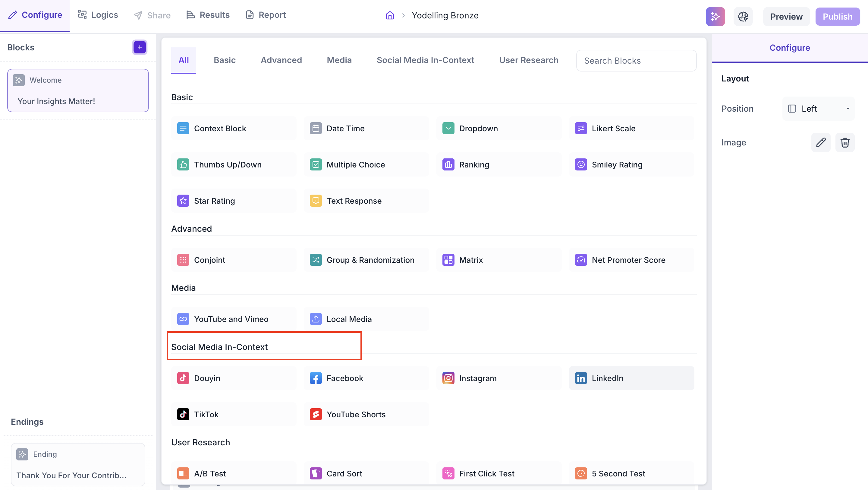Image resolution: width=868 pixels, height=490 pixels.
Task: Select the Ending block in sidebar
Action: click(78, 464)
